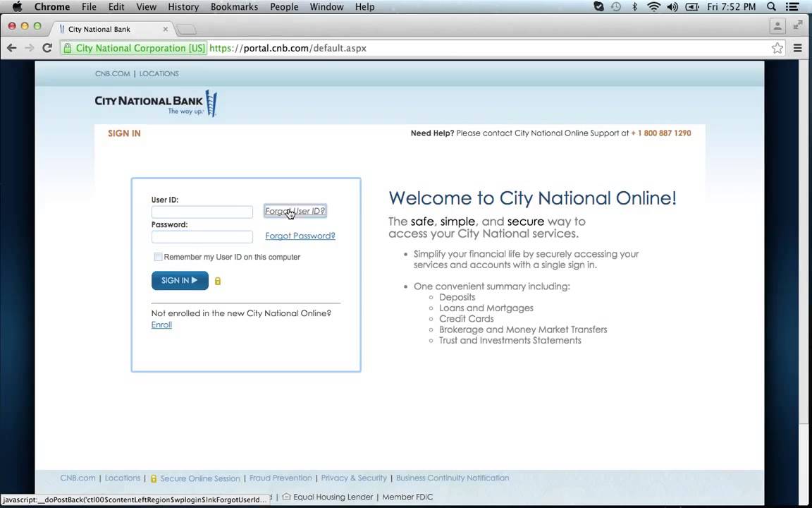
Task: Click the City National Bank logo
Action: 156,103
